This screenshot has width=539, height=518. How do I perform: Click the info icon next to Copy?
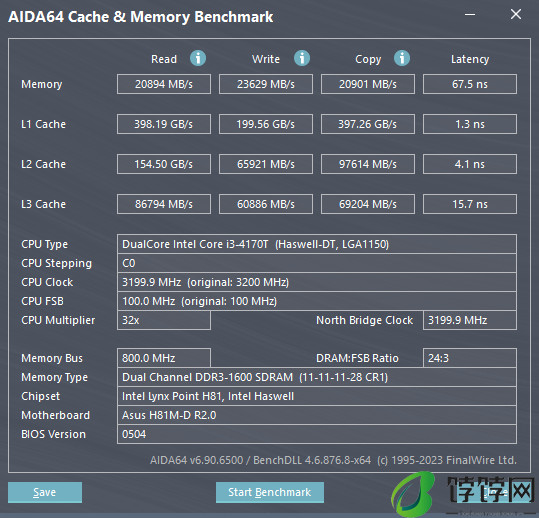coord(402,58)
